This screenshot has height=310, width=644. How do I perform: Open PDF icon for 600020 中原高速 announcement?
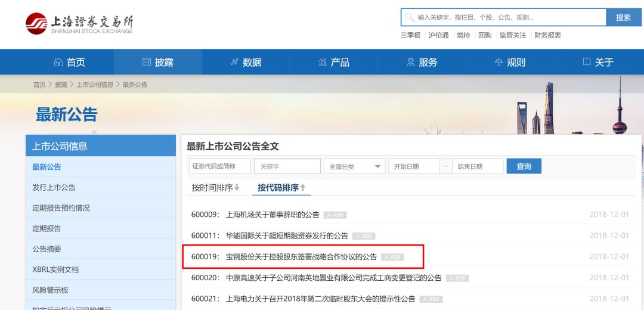pyautogui.click(x=457, y=278)
